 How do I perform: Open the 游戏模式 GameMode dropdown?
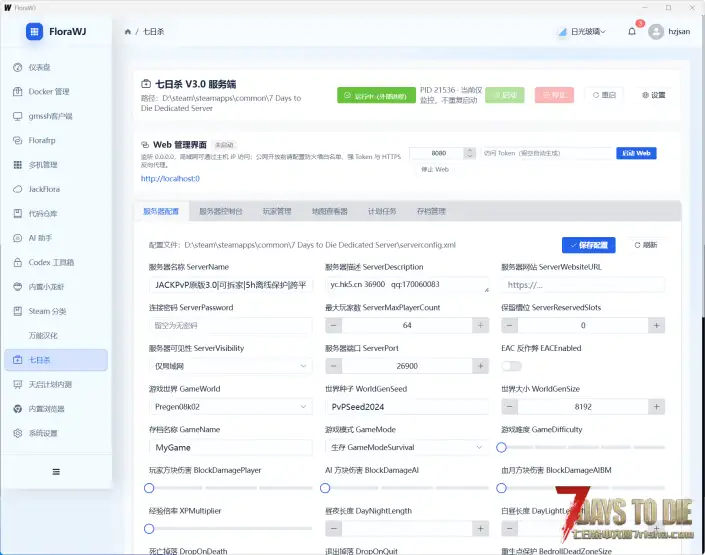coord(406,448)
